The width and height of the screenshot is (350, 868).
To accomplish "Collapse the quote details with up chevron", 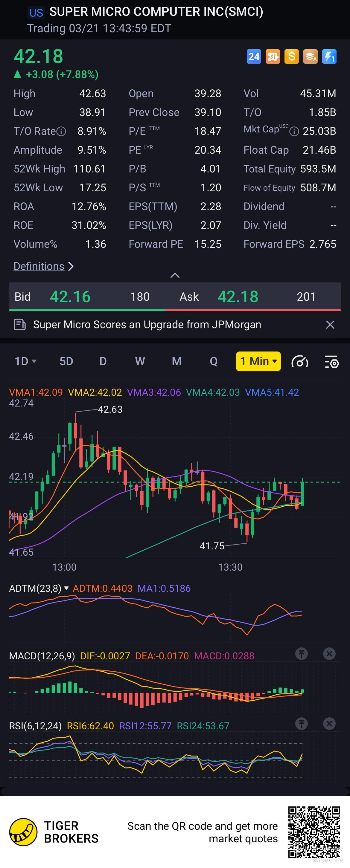I will click(x=175, y=275).
